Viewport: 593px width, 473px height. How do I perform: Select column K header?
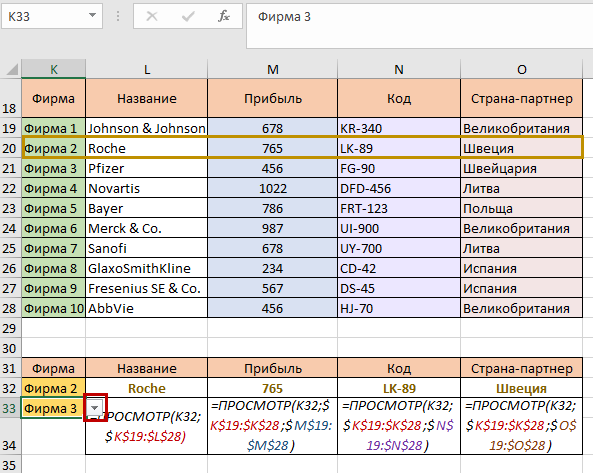pos(54,69)
